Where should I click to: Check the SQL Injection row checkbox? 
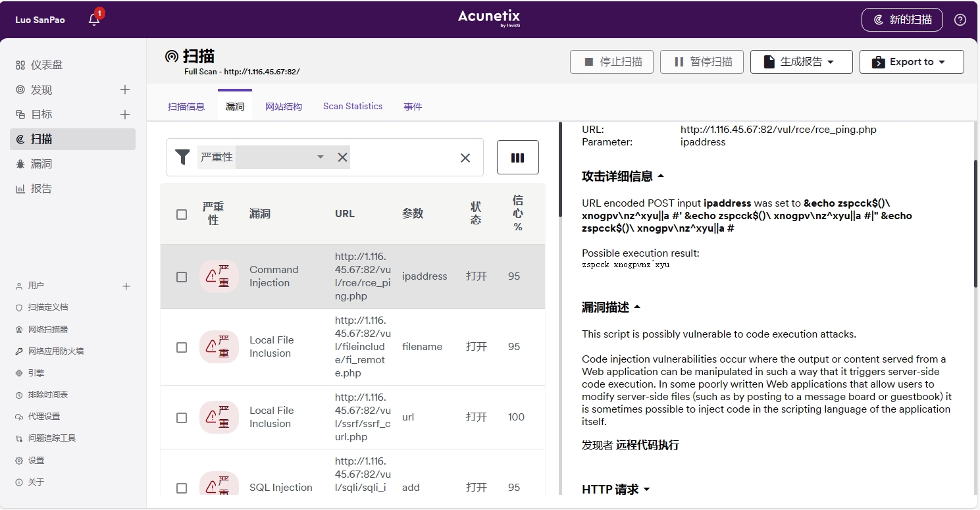coord(182,488)
